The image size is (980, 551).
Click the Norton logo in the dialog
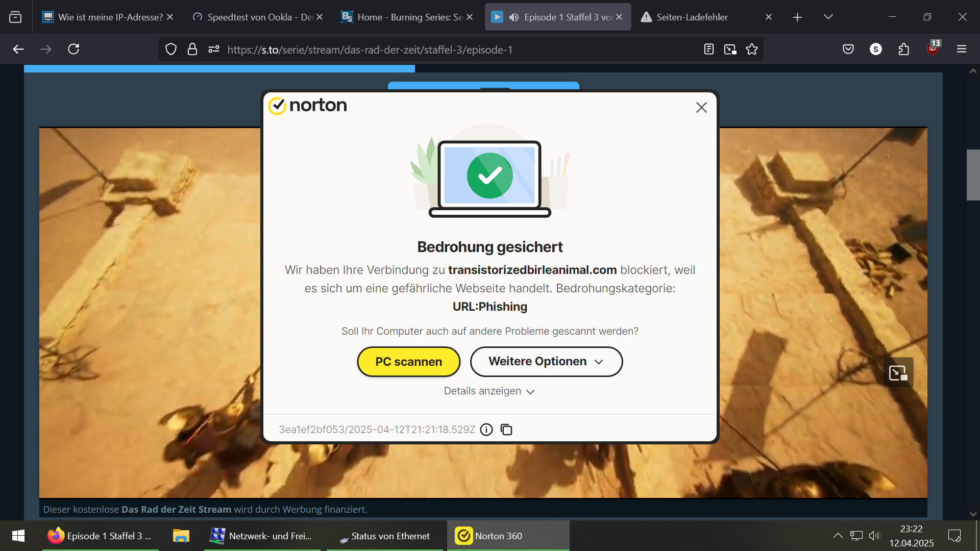click(307, 106)
